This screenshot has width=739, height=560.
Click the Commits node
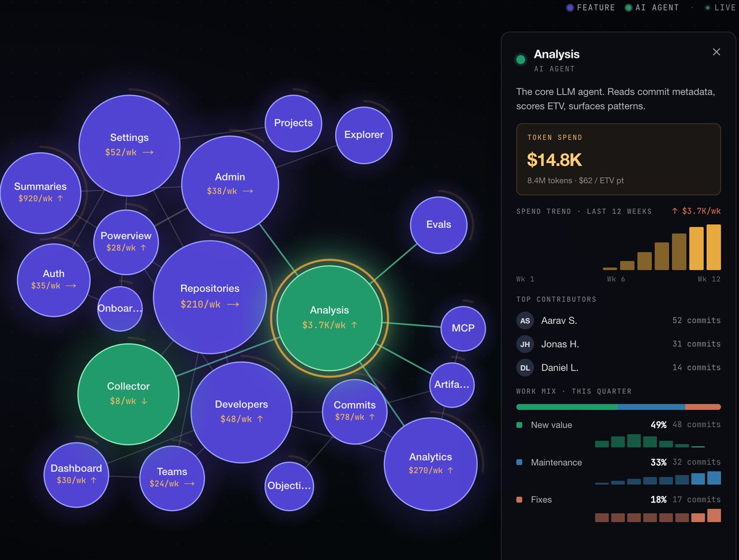tap(355, 412)
